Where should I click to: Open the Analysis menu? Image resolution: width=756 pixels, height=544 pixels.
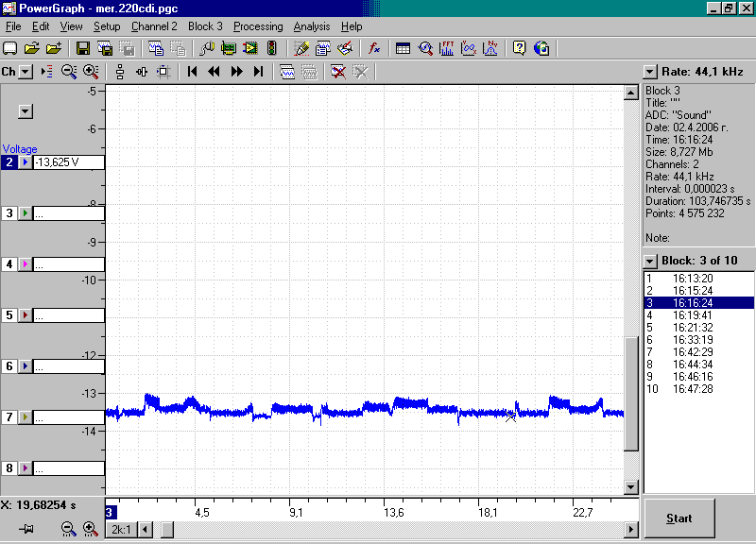coord(312,26)
